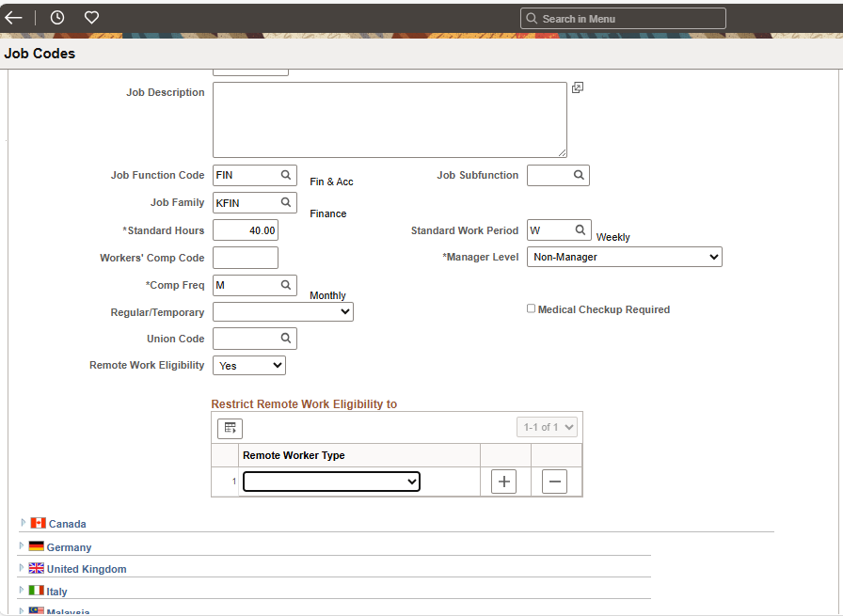Delete the Remote Worker Type row
The image size is (843, 616).
(x=555, y=482)
